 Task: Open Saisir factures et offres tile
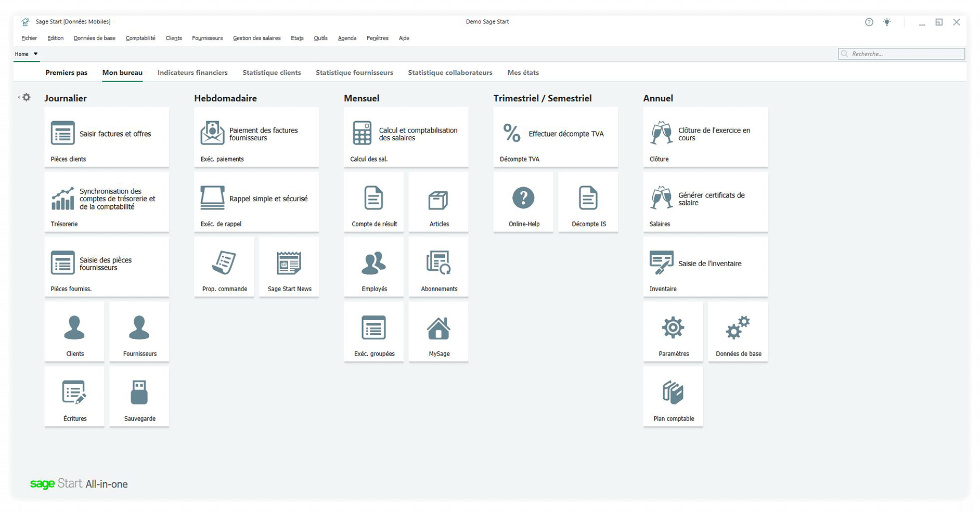(x=107, y=137)
